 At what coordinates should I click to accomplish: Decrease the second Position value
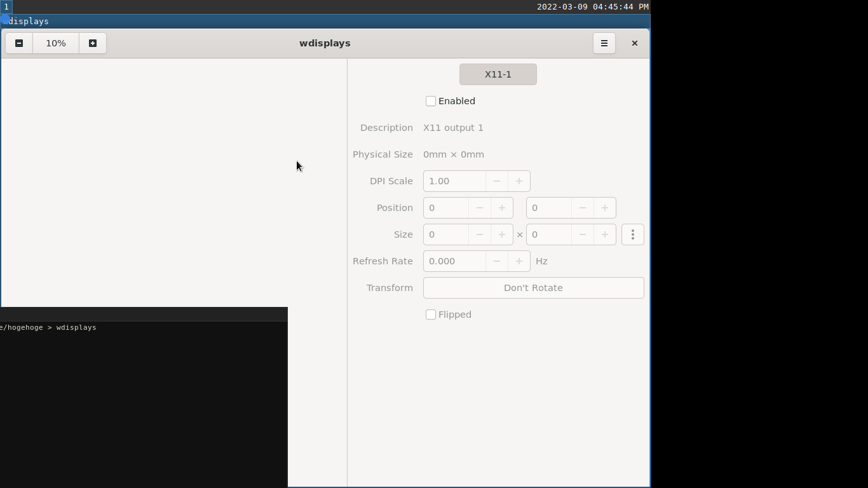tap(582, 208)
